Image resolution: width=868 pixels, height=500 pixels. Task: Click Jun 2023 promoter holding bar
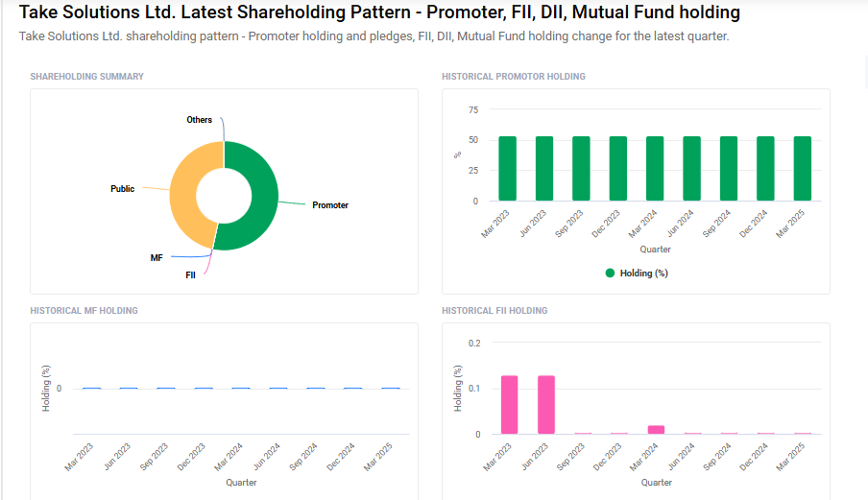[x=544, y=169]
